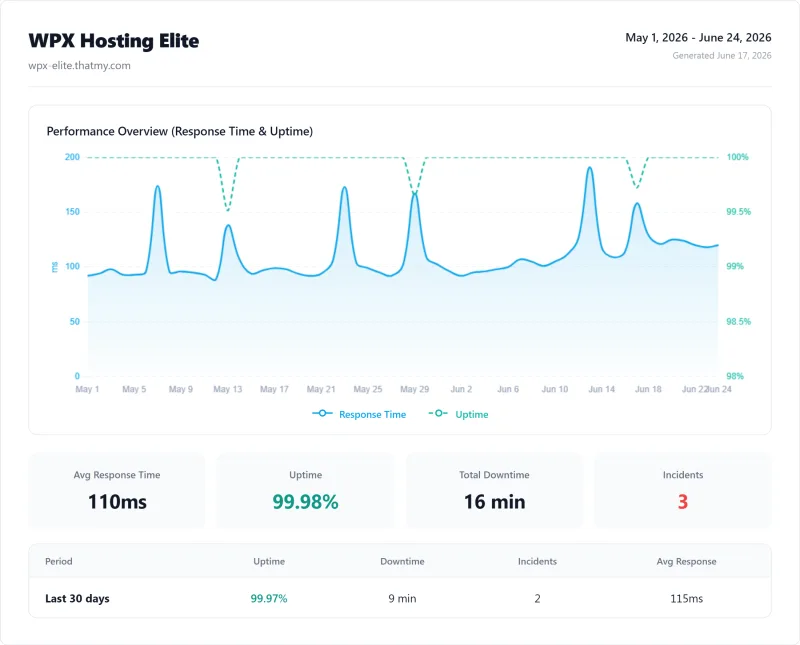Click the Period column header
The image size is (800, 645).
[59, 561]
